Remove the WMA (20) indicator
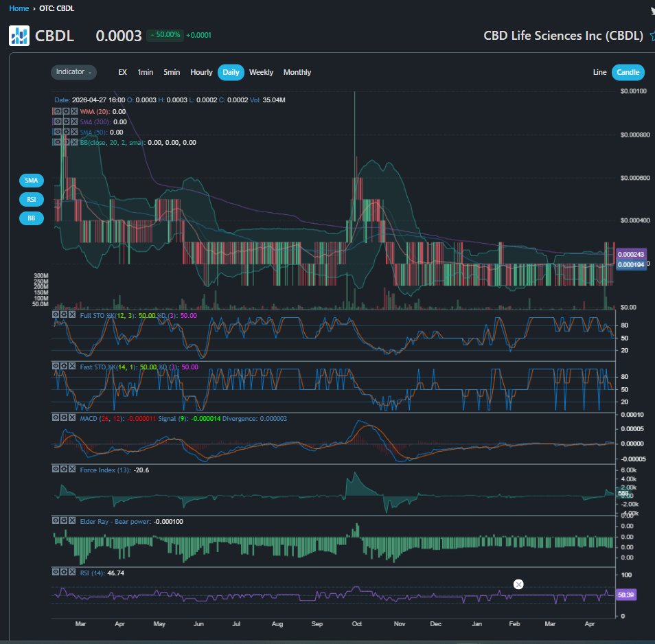This screenshot has height=644, width=655. click(x=74, y=111)
